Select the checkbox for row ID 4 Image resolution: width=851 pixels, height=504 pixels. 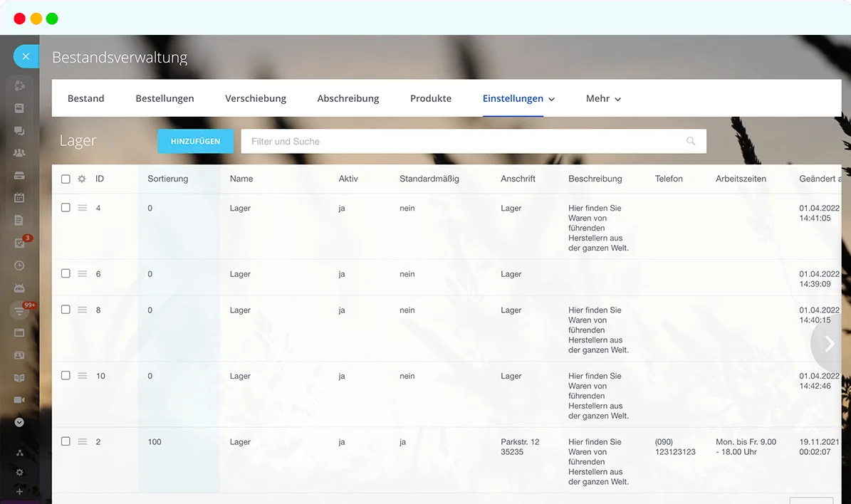[x=66, y=207]
